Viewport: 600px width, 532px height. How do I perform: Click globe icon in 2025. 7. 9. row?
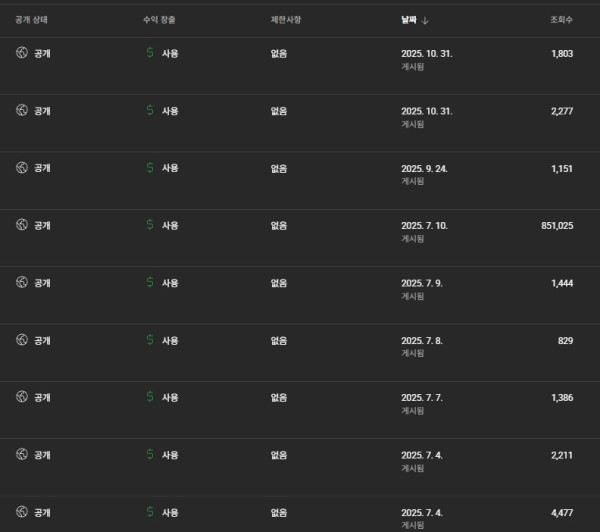(21, 283)
